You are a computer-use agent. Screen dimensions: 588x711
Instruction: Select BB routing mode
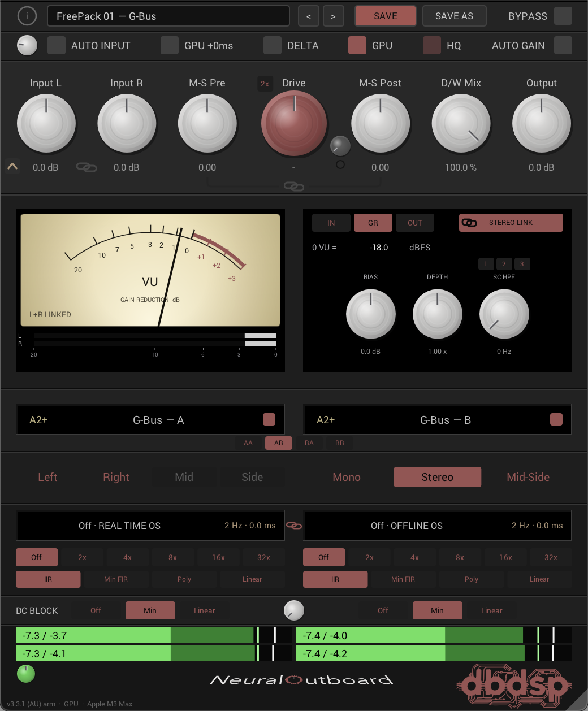(340, 443)
